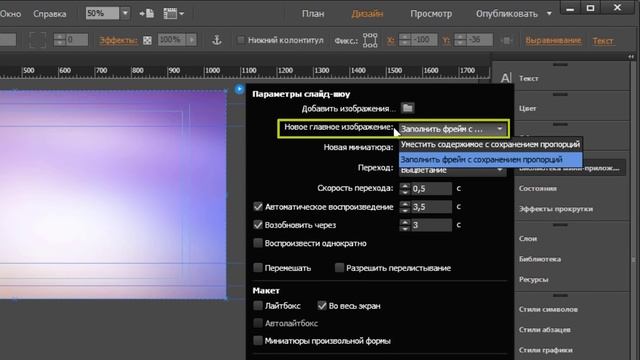Click the Возобновить через stepper arrows

pos(404,225)
